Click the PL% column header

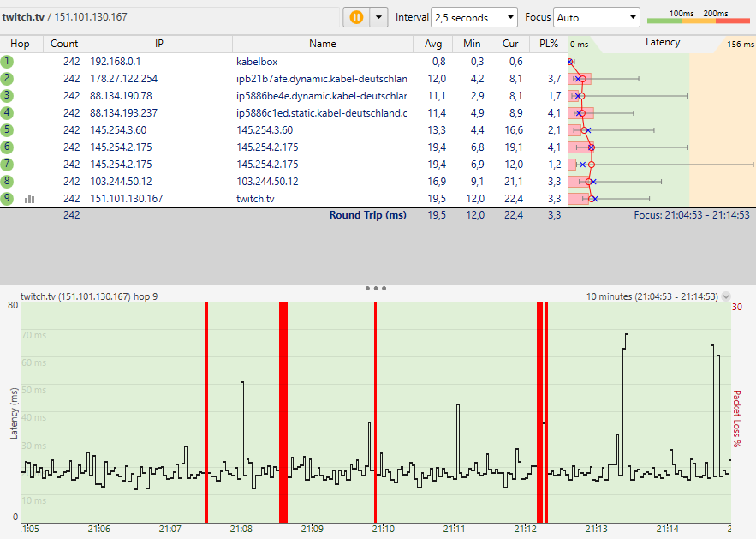click(x=548, y=44)
